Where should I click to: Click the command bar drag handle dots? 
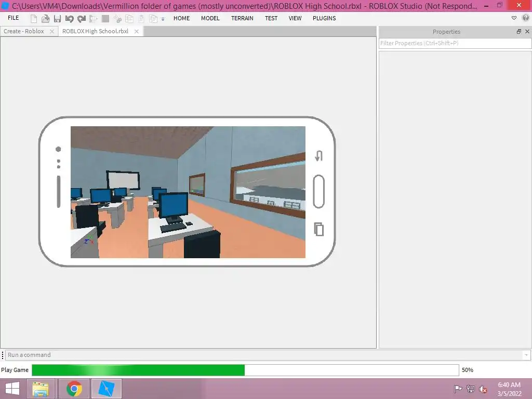pyautogui.click(x=3, y=355)
